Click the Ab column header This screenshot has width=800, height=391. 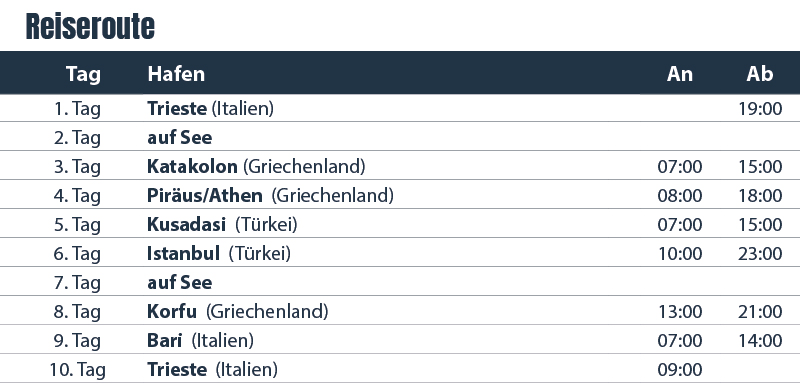760,74
